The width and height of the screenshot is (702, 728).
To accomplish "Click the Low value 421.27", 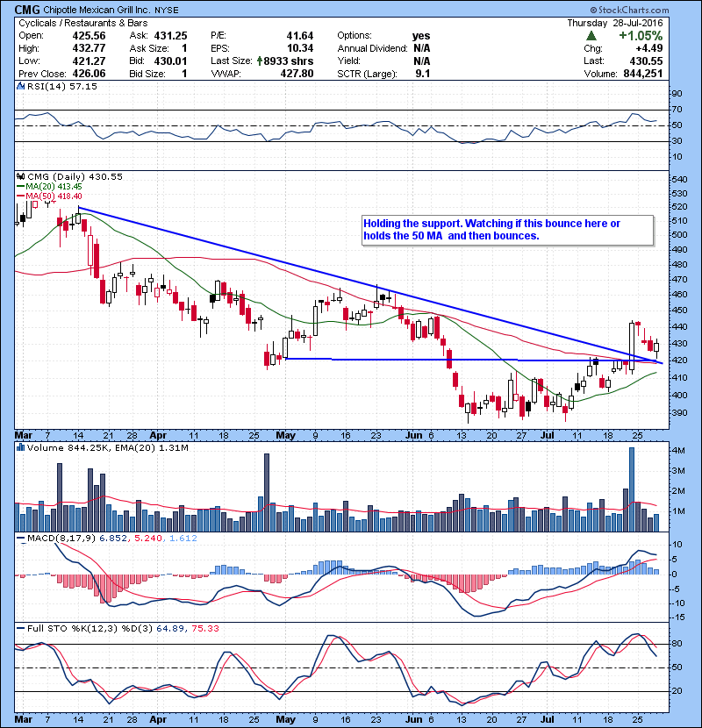I will coord(89,61).
